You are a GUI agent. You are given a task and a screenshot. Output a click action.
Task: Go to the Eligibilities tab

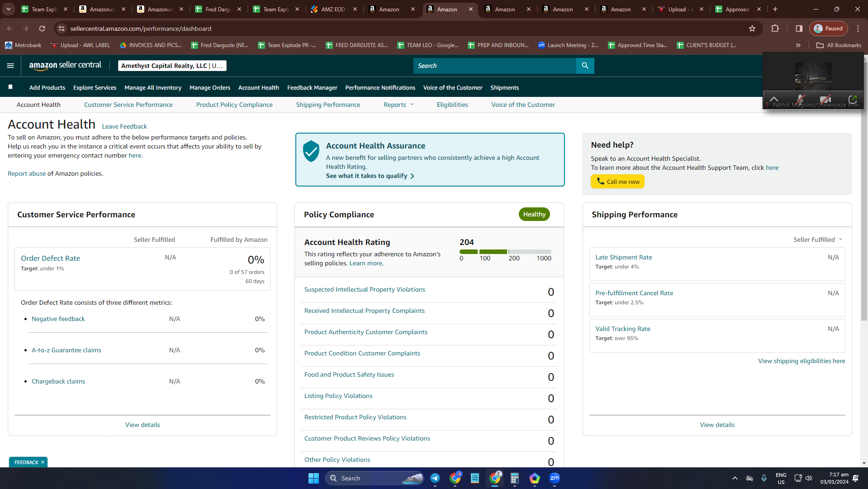(x=452, y=105)
